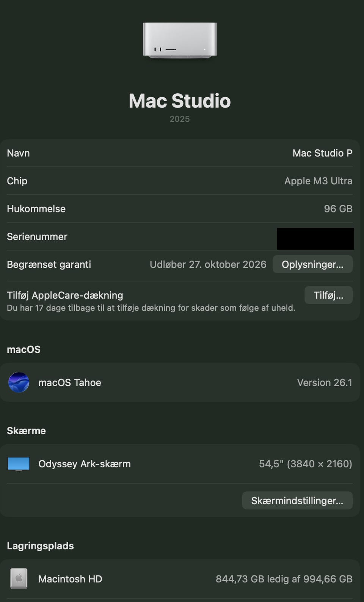
Task: Click the 96 GB memory value
Action: (338, 209)
